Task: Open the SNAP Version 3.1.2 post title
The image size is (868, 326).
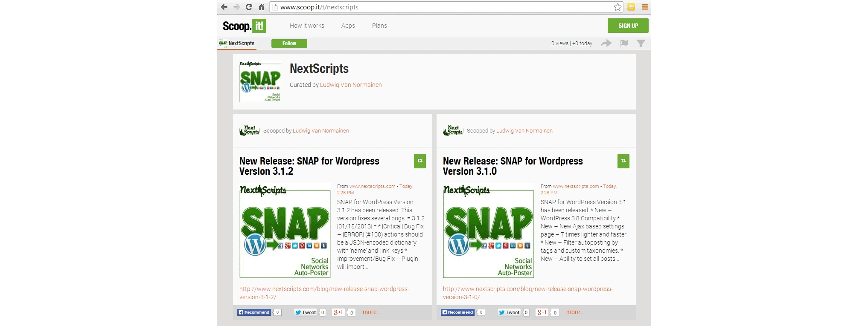Action: coord(309,166)
